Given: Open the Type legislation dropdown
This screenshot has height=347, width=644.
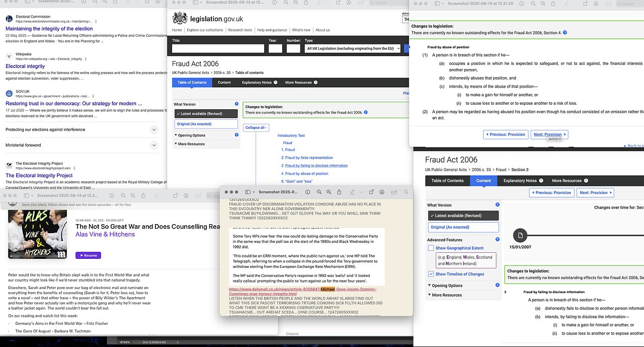Looking at the screenshot, I should click(x=353, y=48).
